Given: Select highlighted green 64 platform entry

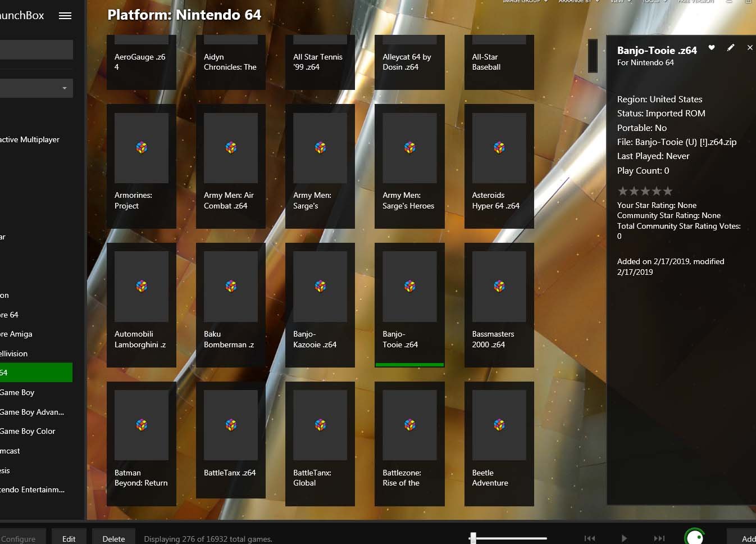Looking at the screenshot, I should pos(36,373).
